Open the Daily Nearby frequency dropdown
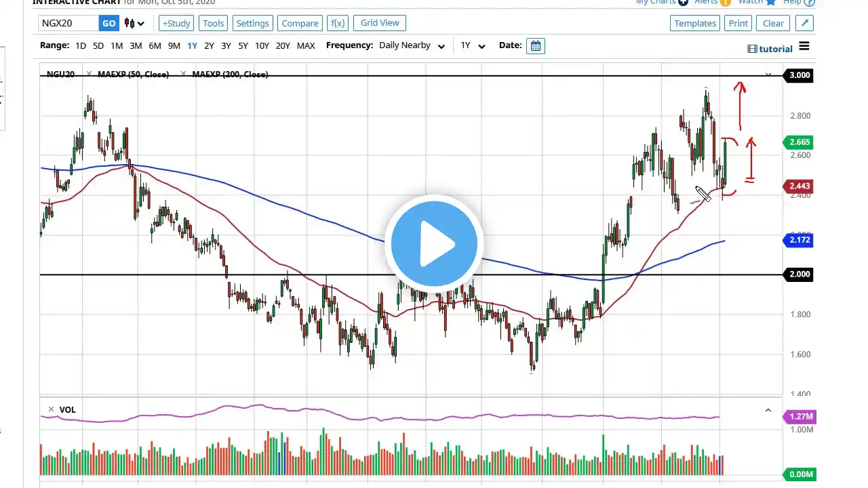 [x=412, y=45]
